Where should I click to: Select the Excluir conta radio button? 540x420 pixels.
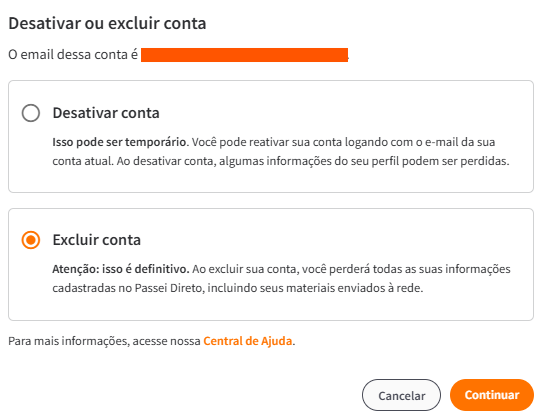(x=31, y=240)
